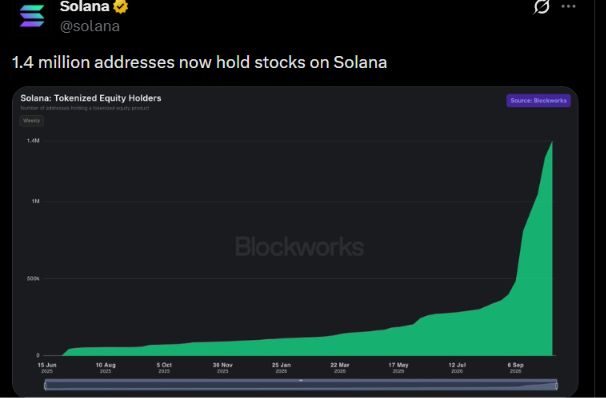Click the Blockworks watermark in chart
Viewport: 606px width, 398px height.
[300, 247]
